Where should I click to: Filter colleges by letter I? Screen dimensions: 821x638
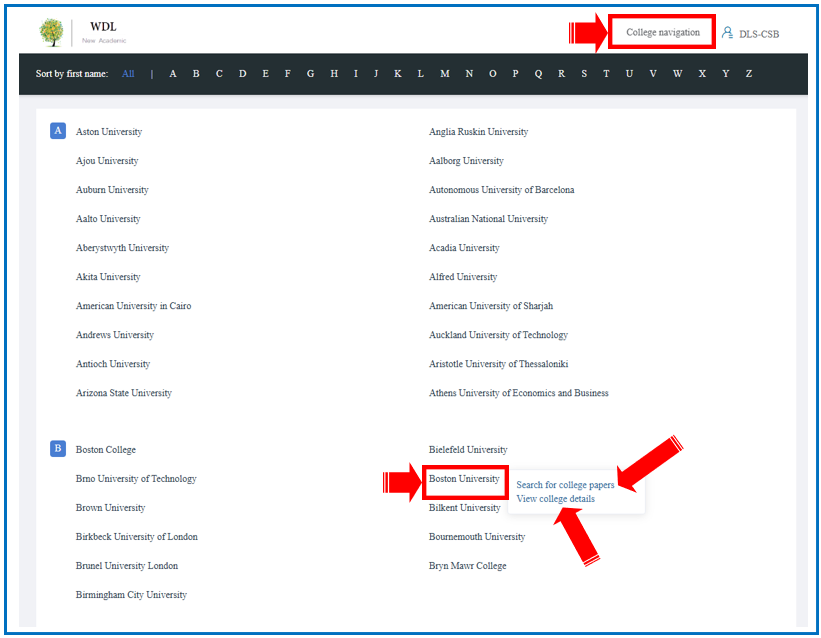click(356, 74)
